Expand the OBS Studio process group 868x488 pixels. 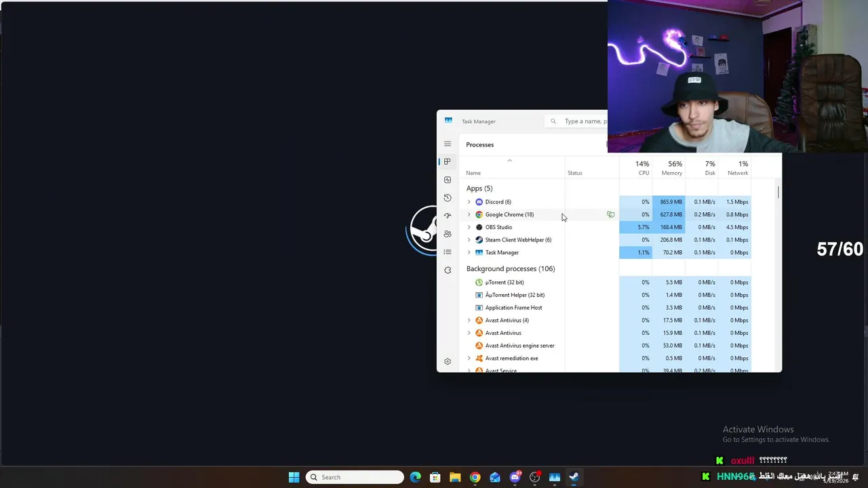469,227
